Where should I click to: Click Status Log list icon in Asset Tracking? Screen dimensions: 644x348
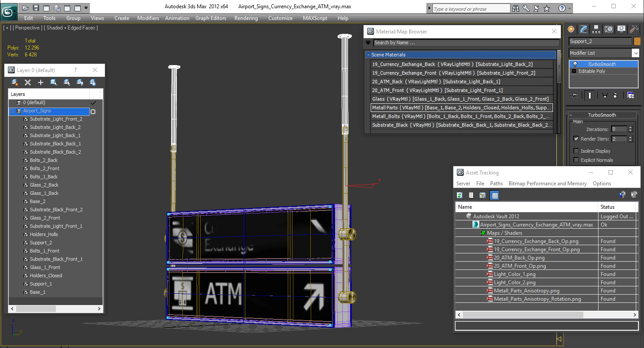[x=471, y=195]
